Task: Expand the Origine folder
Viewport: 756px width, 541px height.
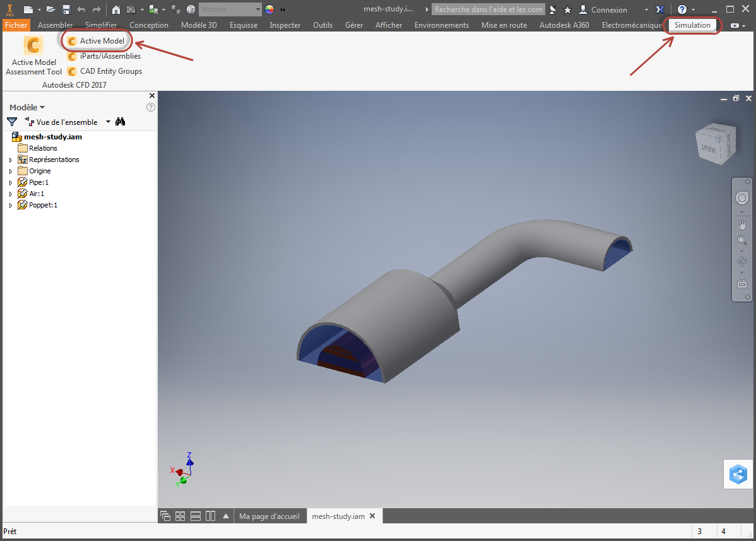Action: pos(11,171)
